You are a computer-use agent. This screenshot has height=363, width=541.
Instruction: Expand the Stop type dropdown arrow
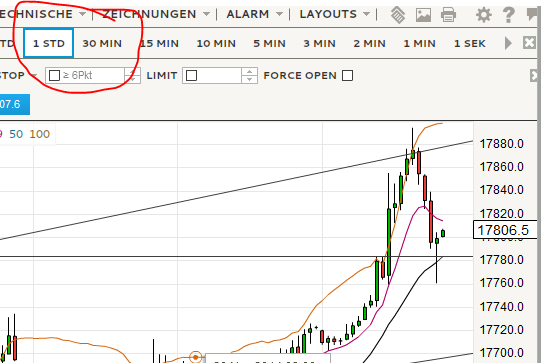point(33,75)
